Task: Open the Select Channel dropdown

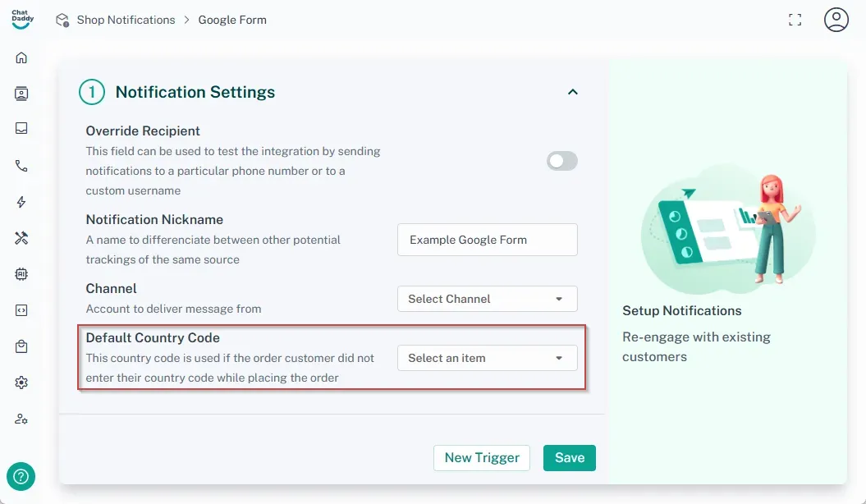Action: (487, 299)
